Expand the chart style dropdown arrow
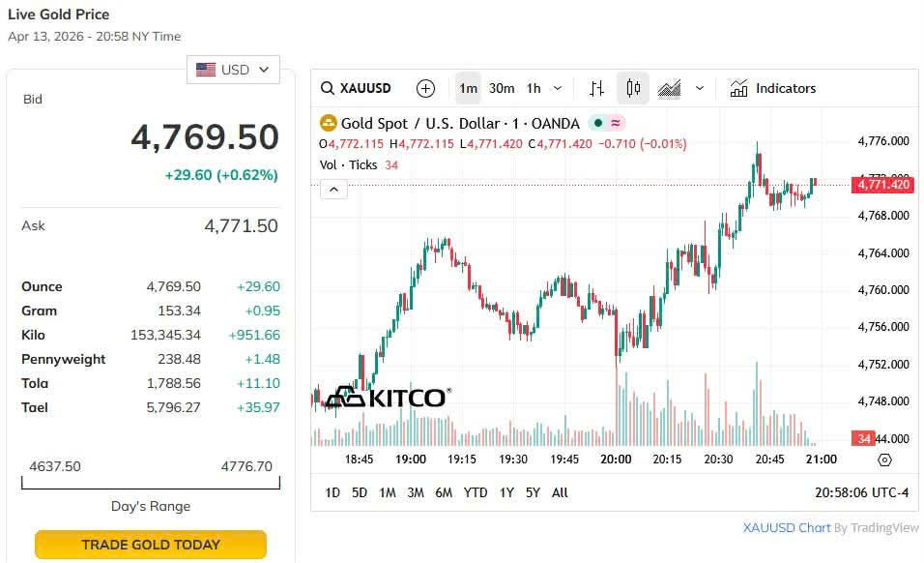 [x=700, y=88]
